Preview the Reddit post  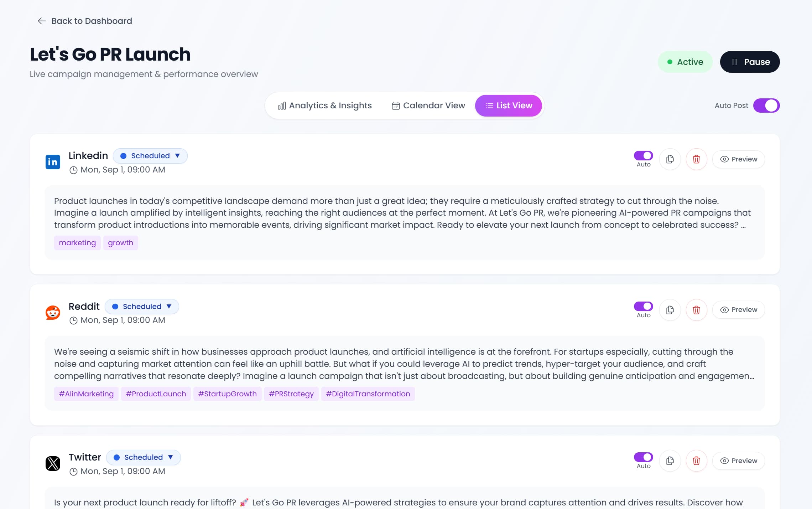tap(738, 310)
